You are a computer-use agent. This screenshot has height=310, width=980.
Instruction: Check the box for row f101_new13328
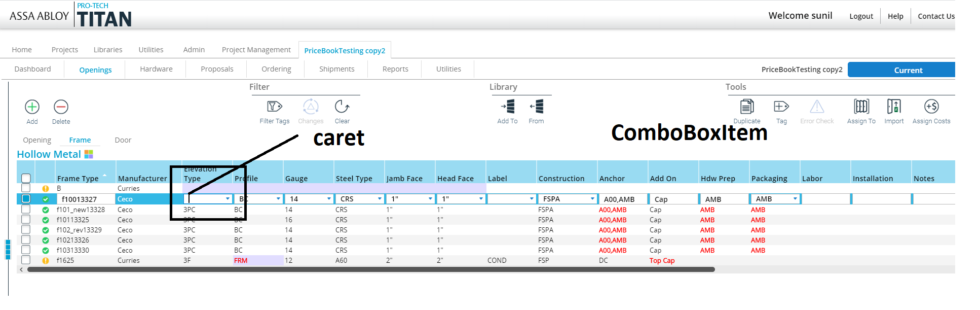click(26, 209)
